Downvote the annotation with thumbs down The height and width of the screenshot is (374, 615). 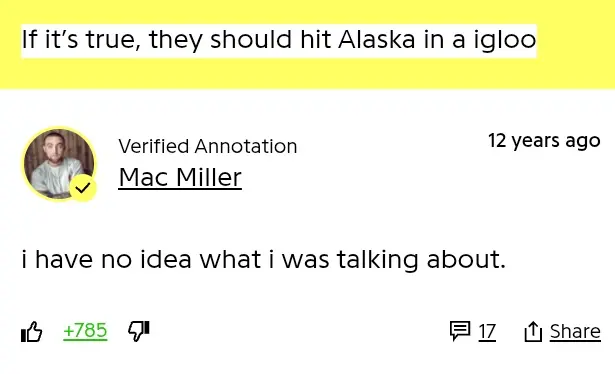(139, 331)
